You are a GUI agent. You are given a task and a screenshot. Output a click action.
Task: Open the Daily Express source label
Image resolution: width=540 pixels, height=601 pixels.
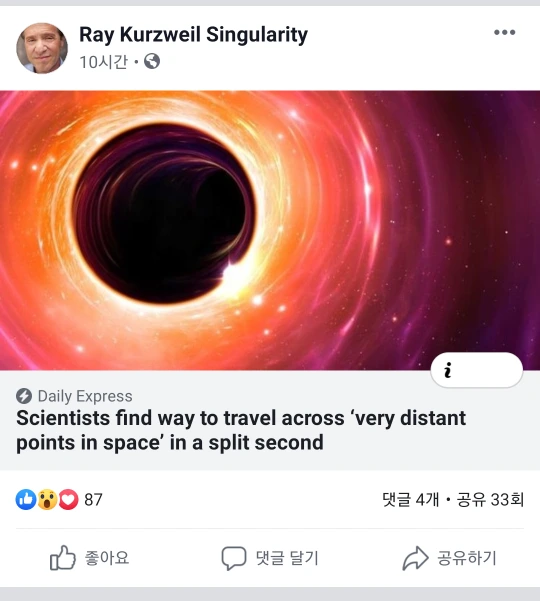pos(85,396)
